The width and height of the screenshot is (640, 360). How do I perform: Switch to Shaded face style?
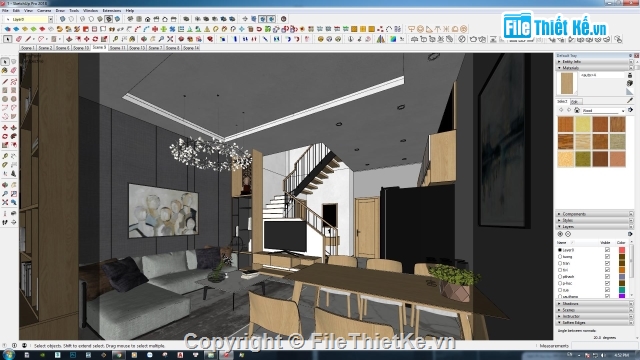(100, 19)
